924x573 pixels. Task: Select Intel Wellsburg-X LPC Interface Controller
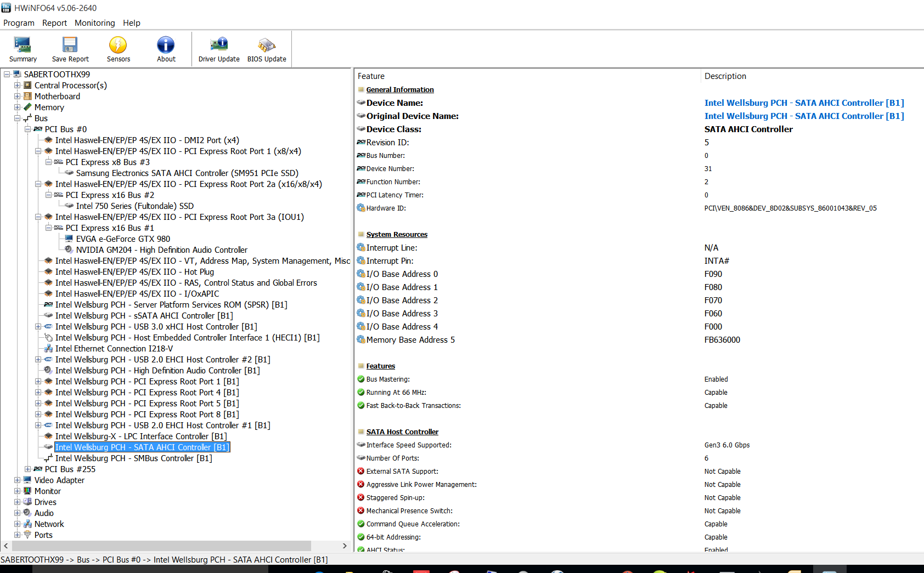(x=141, y=436)
